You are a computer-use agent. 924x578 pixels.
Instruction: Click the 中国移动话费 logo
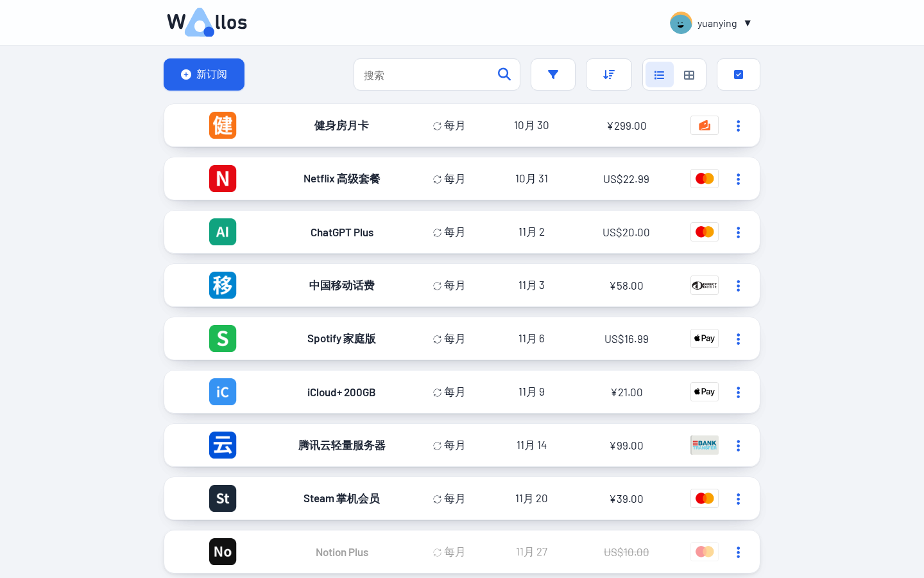click(223, 285)
